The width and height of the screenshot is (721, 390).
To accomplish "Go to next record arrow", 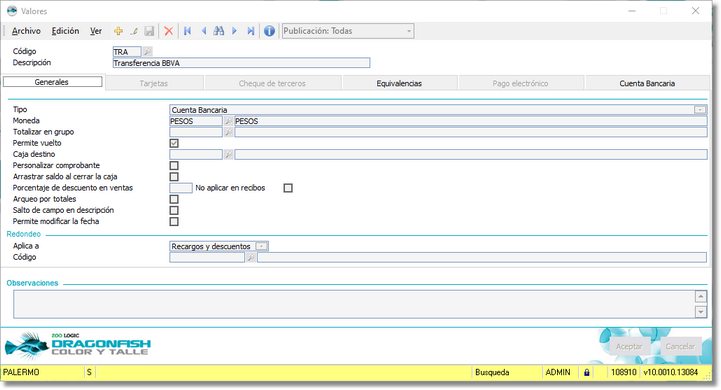I will coord(235,31).
